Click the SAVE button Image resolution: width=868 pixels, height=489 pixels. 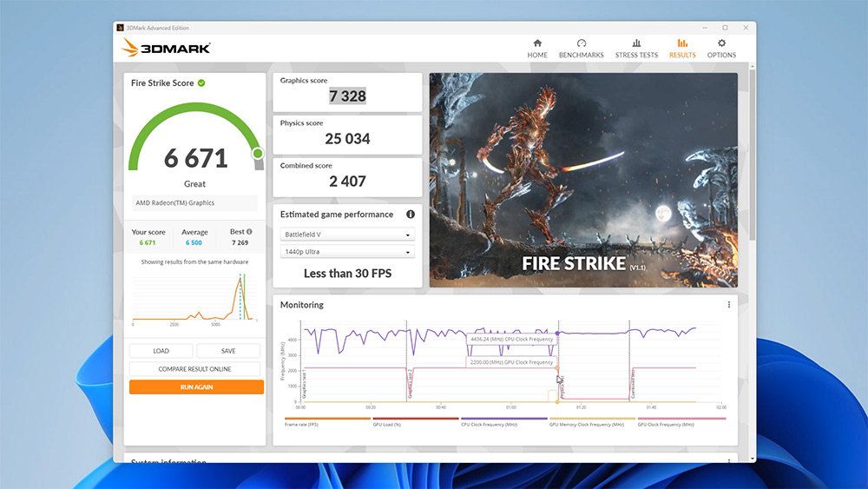228,351
